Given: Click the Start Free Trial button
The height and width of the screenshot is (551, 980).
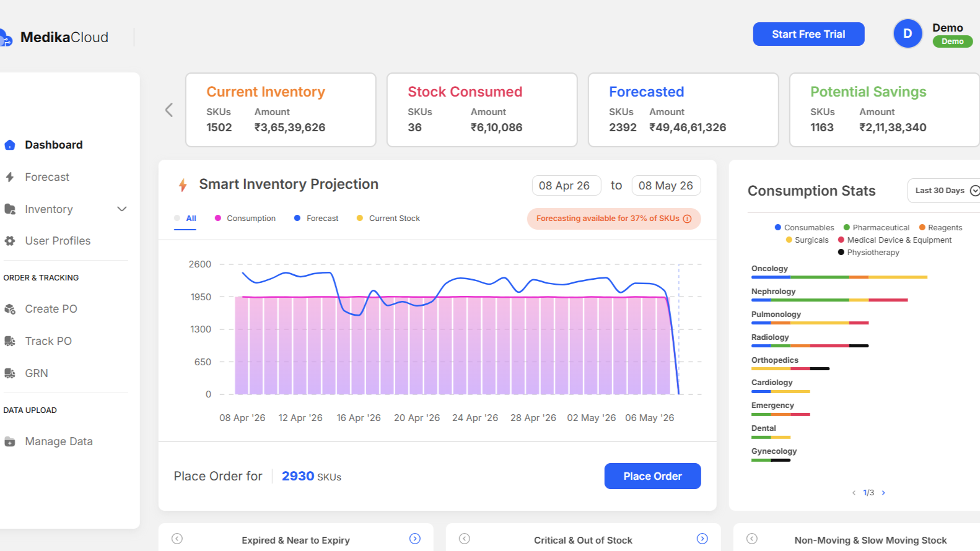Looking at the screenshot, I should click(x=808, y=34).
